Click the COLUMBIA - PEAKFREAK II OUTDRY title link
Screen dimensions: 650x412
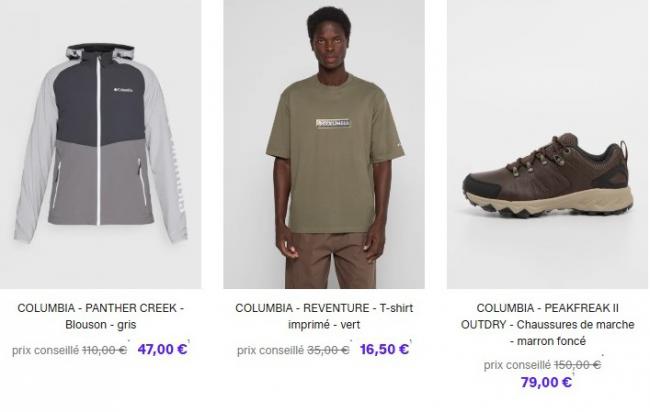click(x=547, y=325)
